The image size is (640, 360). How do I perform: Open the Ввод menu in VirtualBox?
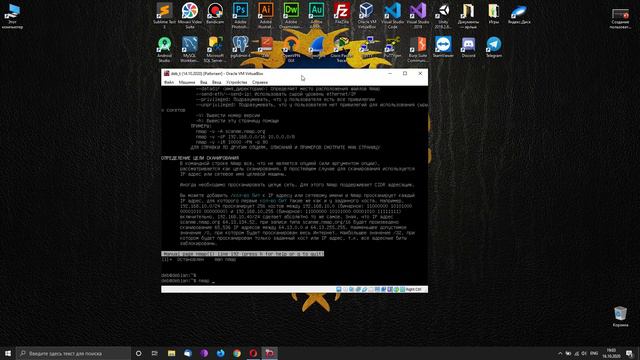(x=216, y=82)
